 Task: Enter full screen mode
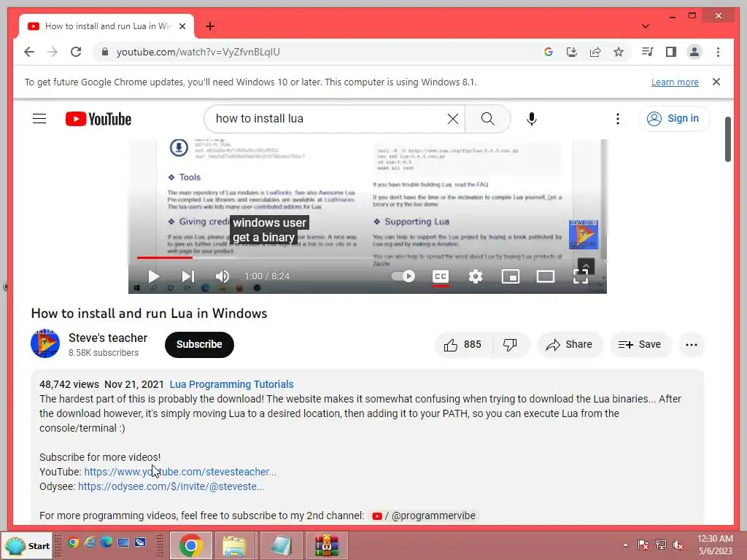[581, 276]
